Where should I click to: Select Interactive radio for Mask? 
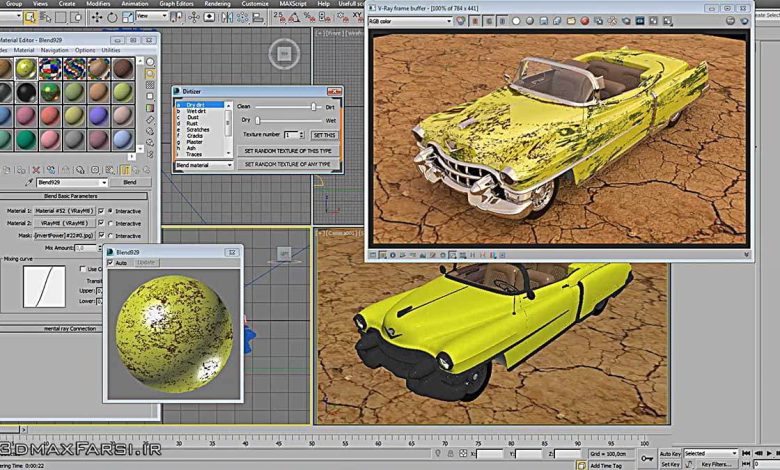click(x=111, y=236)
